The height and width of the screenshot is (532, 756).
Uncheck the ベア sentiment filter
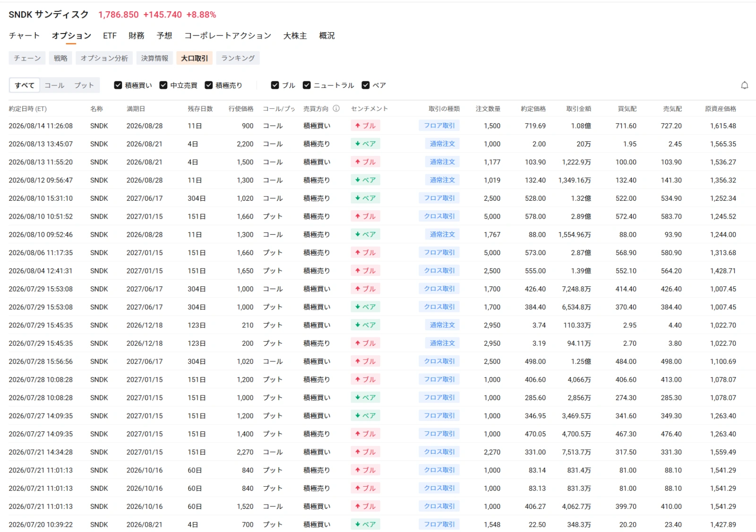coord(365,85)
